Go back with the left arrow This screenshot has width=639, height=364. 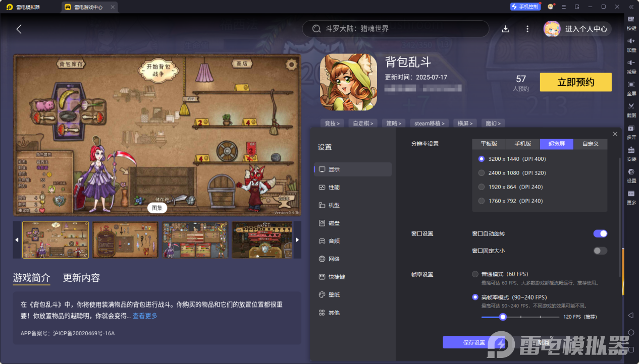click(19, 29)
